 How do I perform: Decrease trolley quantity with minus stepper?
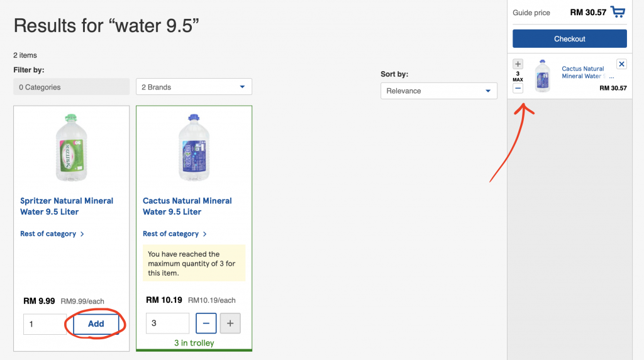(x=518, y=88)
